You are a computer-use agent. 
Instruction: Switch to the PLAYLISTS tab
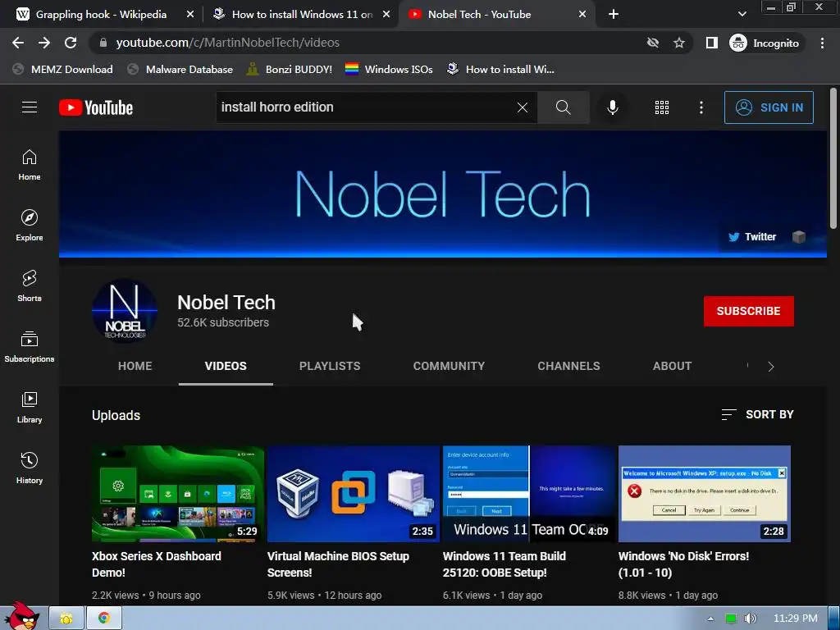coord(330,366)
